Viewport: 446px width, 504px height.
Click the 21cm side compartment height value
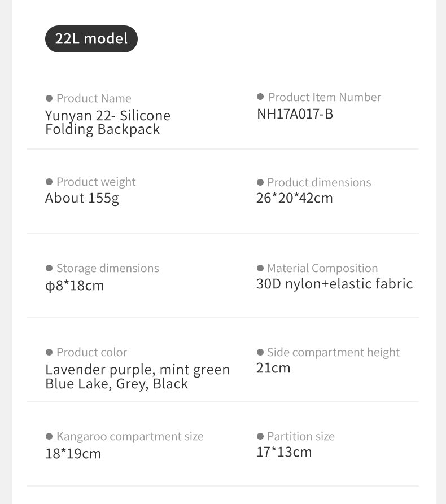click(x=273, y=368)
